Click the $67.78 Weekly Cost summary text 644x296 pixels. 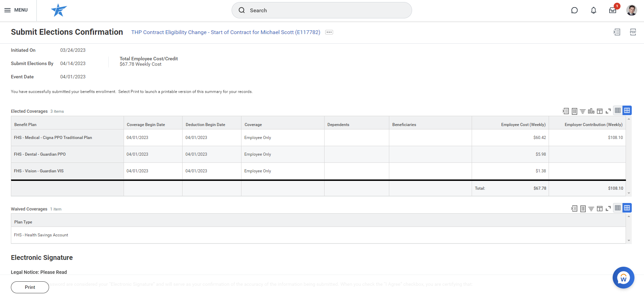[140, 64]
